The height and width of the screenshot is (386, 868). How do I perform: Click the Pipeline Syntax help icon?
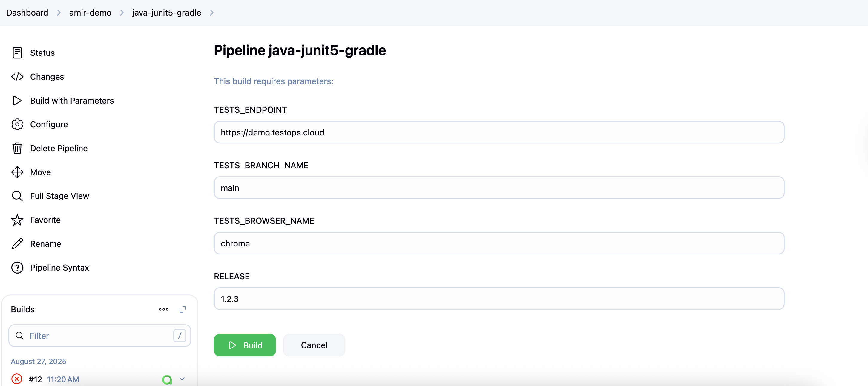[17, 268]
